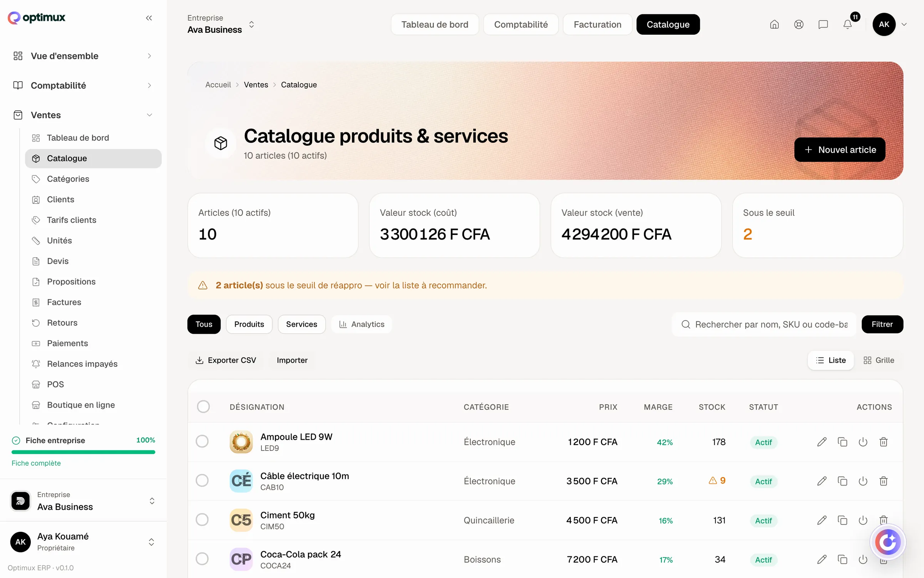Click the Filtrer button
Viewport: 924px width, 578px height.
point(882,324)
